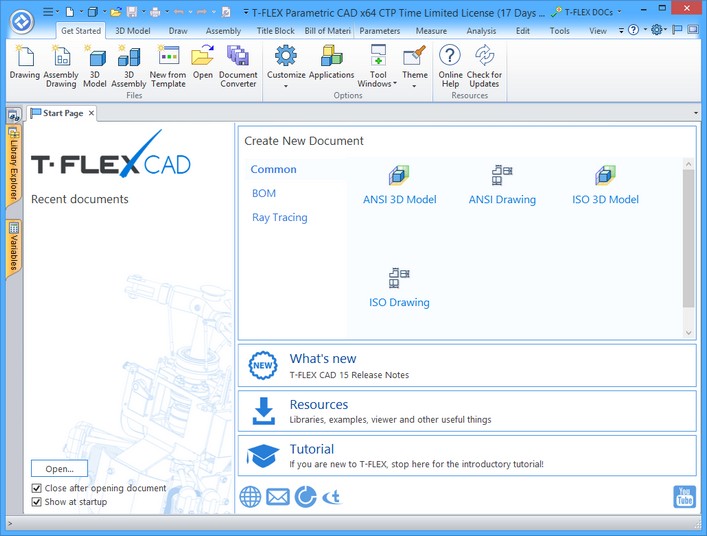Create a new 3D Model from ribbon
This screenshot has height=536, width=707.
[95, 67]
